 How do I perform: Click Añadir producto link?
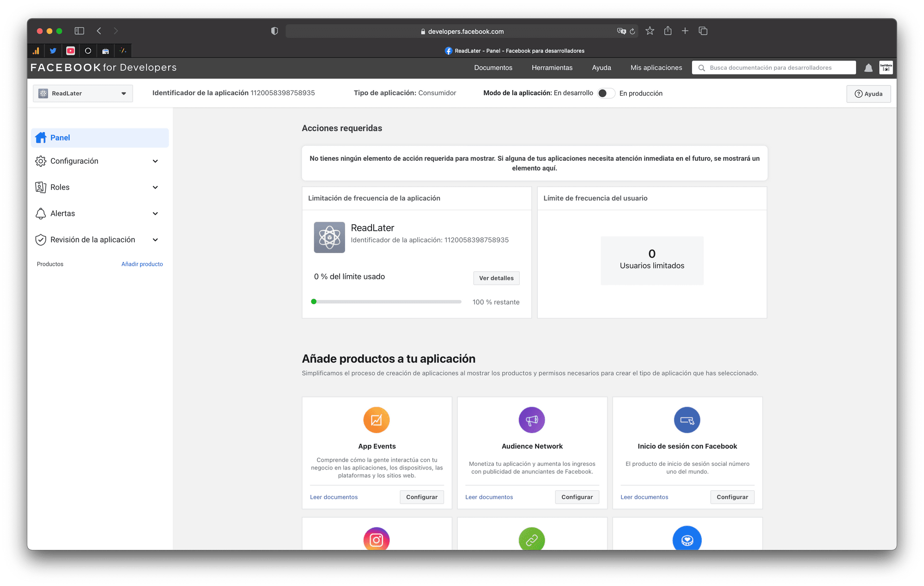pyautogui.click(x=142, y=264)
